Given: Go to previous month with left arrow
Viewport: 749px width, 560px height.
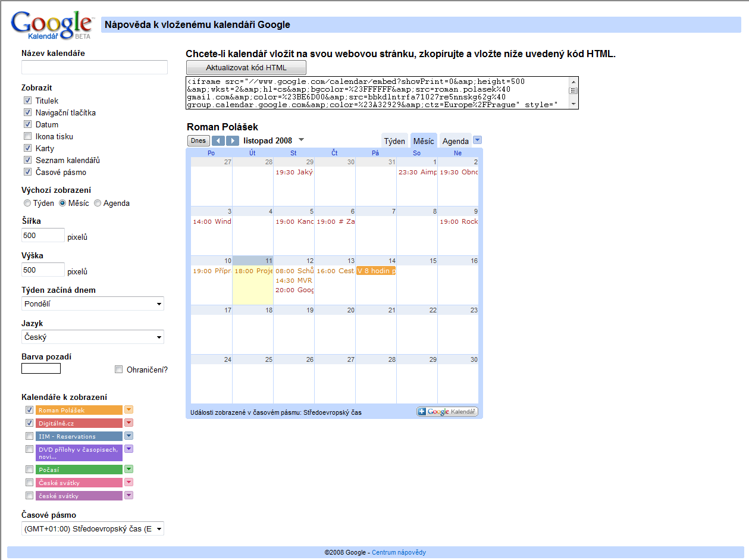Looking at the screenshot, I should (218, 141).
